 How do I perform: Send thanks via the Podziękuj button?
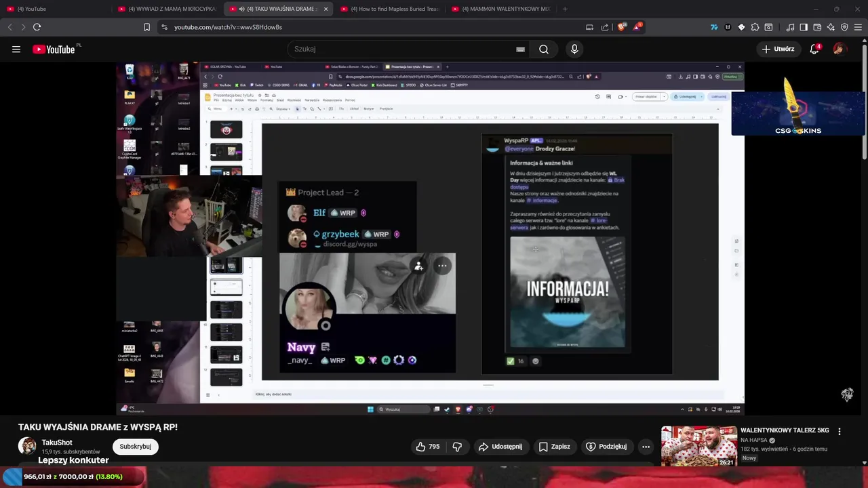(606, 447)
